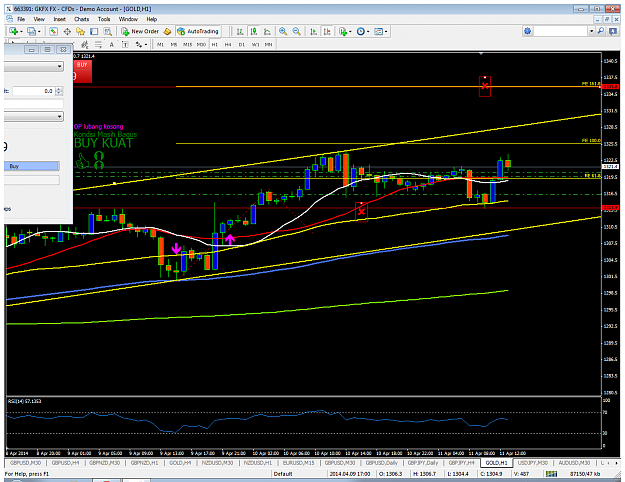Click the search magnifier icon
625x482 pixels.
(601, 31)
